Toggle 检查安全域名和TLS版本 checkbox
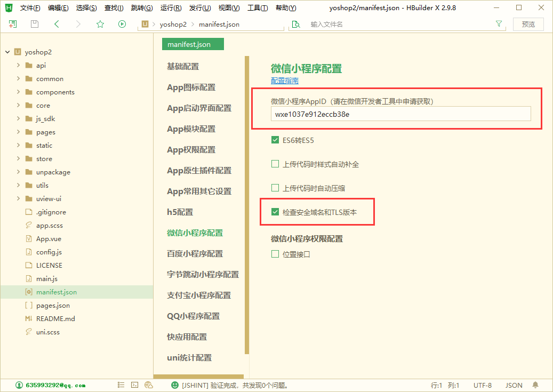The image size is (553, 392). tap(275, 212)
